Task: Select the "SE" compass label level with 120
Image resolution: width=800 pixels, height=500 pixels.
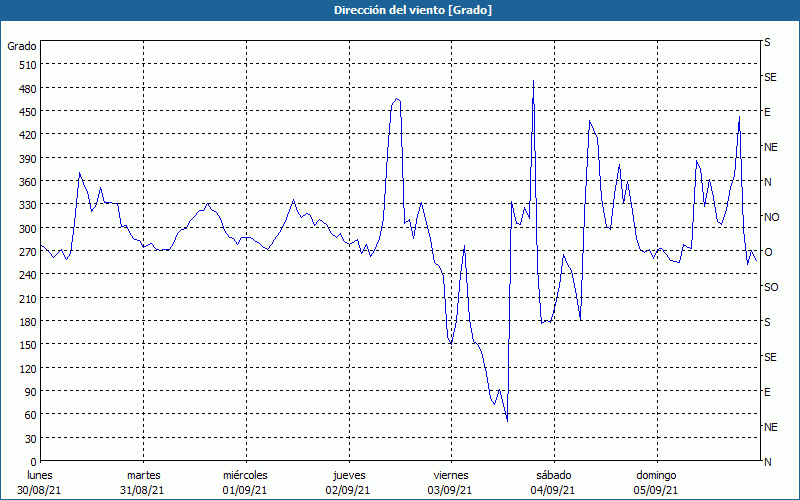Action: [x=770, y=357]
